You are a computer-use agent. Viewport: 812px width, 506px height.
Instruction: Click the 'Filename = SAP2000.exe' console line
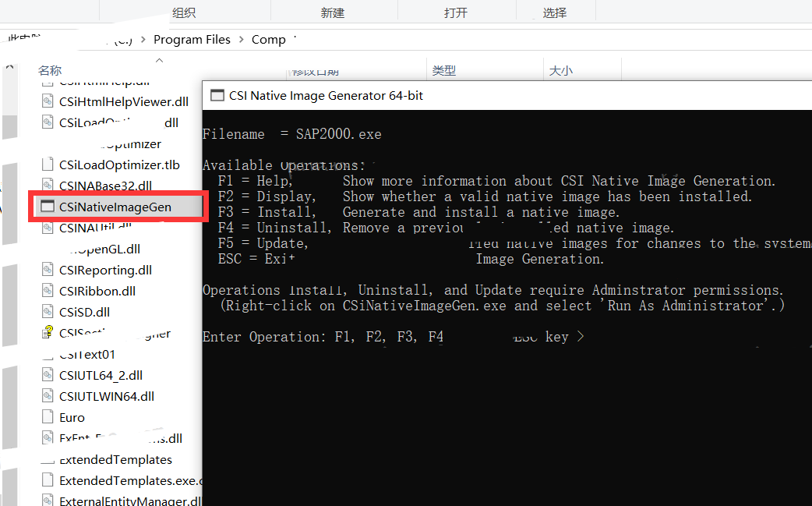tap(292, 134)
